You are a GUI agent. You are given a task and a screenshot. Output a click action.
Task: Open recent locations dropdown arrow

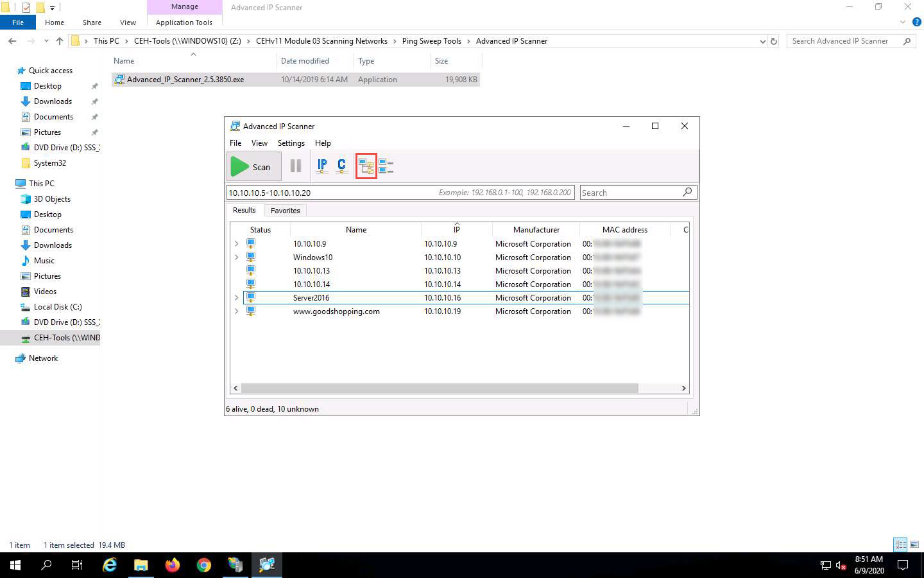point(46,41)
